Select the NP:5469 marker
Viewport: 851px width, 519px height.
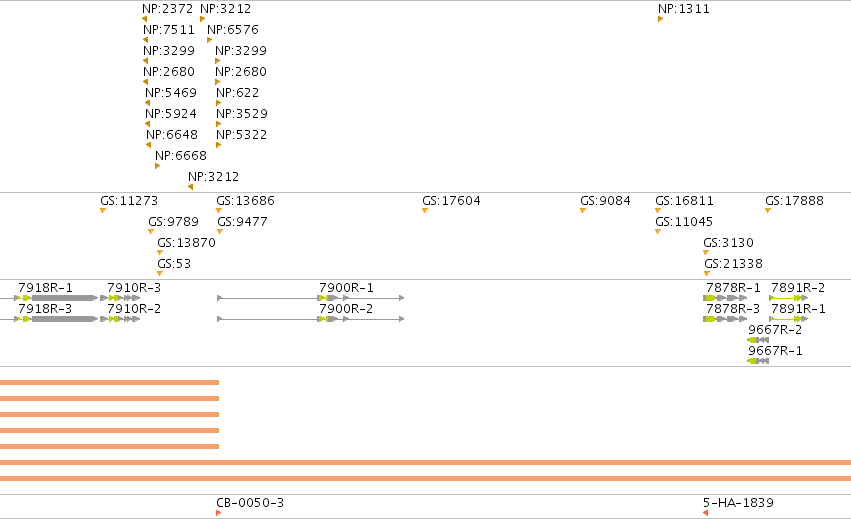[x=147, y=103]
